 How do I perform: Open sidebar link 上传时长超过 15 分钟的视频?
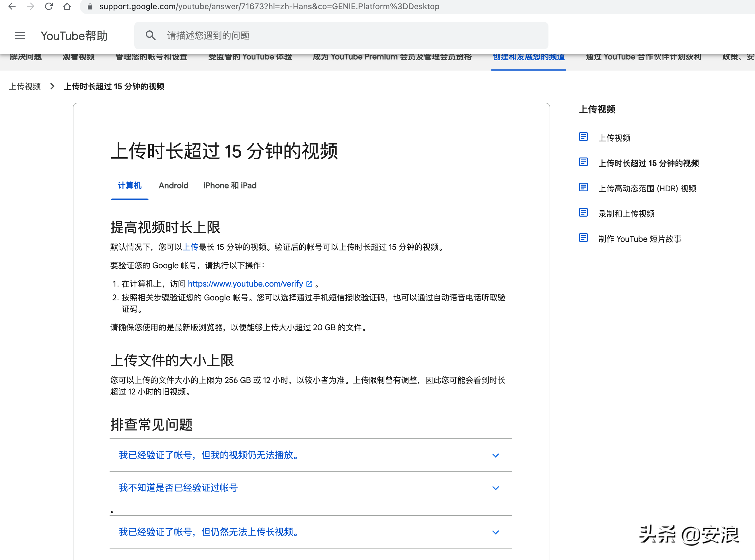(648, 163)
